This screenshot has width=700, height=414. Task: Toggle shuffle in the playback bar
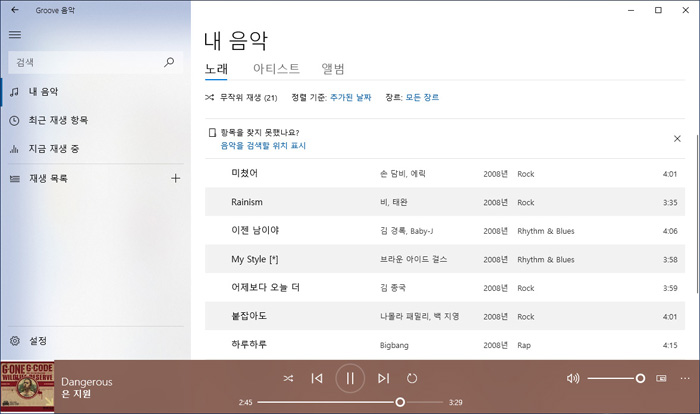(288, 379)
